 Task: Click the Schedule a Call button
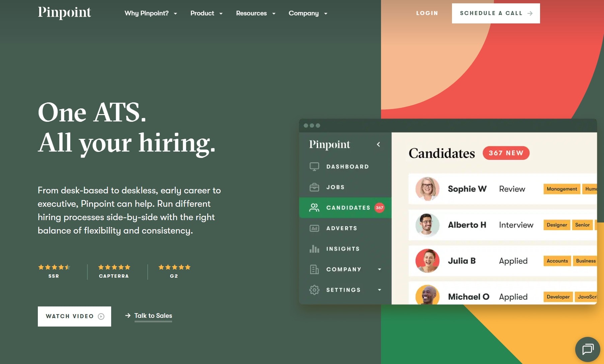coord(496,13)
